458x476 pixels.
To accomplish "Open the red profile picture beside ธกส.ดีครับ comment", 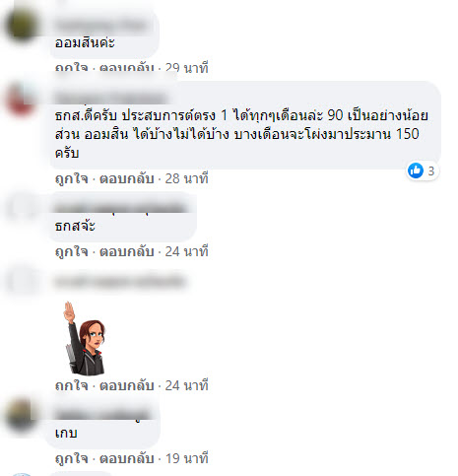I will pos(22,100).
